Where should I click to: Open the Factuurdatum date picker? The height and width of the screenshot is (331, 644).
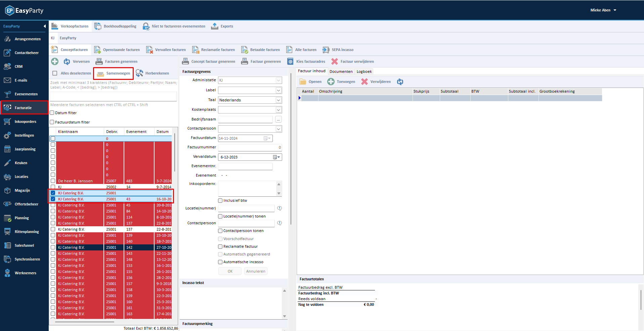267,138
